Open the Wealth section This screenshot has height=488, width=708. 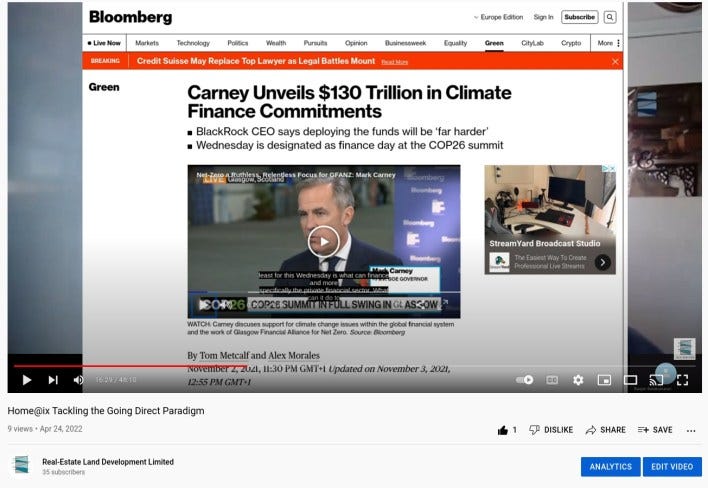tap(276, 43)
